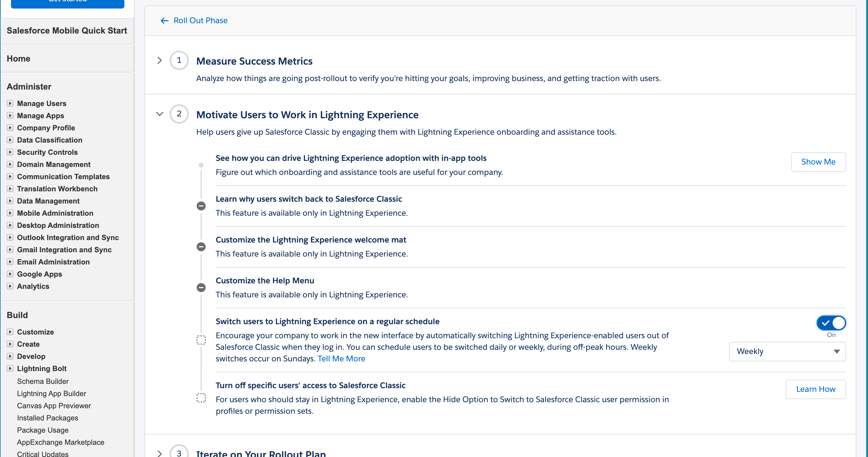Click the expand arrow icon next to Security Controls
The width and height of the screenshot is (868, 457).
click(10, 152)
